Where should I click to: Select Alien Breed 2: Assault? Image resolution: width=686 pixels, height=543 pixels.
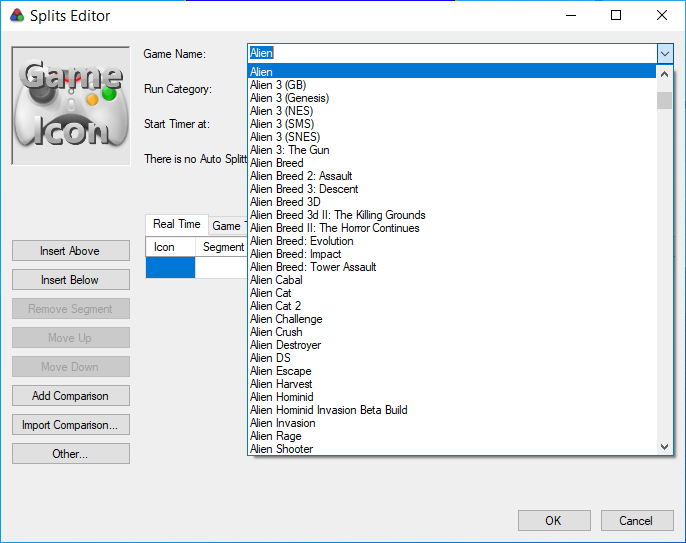tap(452, 176)
